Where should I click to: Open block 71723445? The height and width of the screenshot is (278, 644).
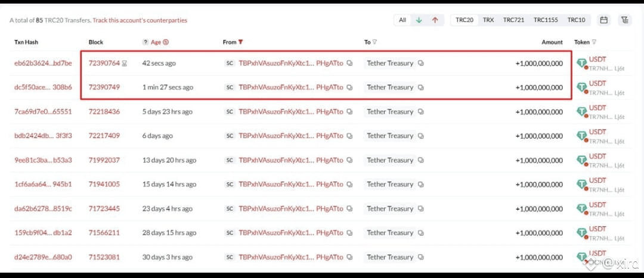pos(104,209)
